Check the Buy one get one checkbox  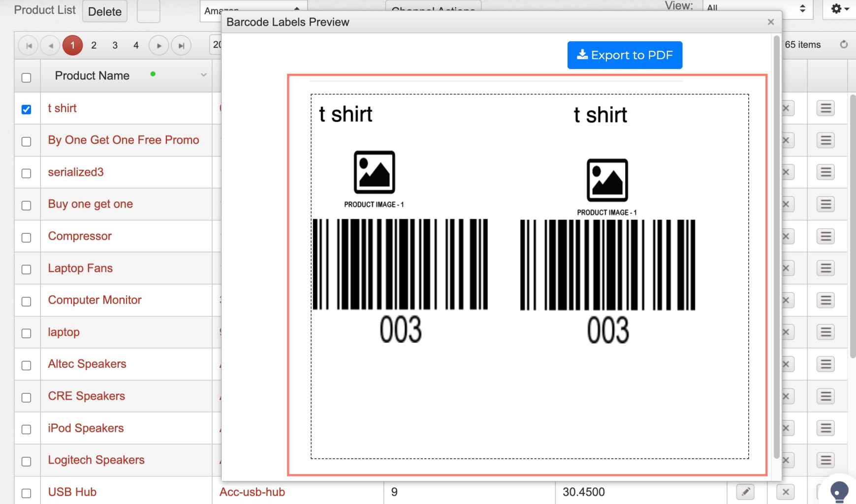click(x=27, y=205)
